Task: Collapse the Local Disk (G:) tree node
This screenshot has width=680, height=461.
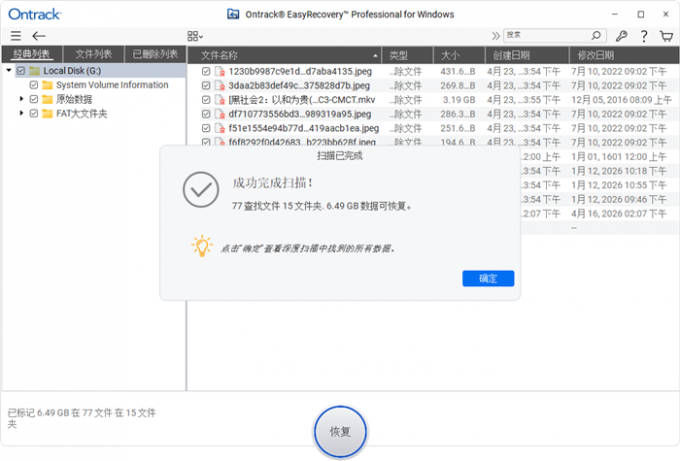Action: (x=9, y=70)
